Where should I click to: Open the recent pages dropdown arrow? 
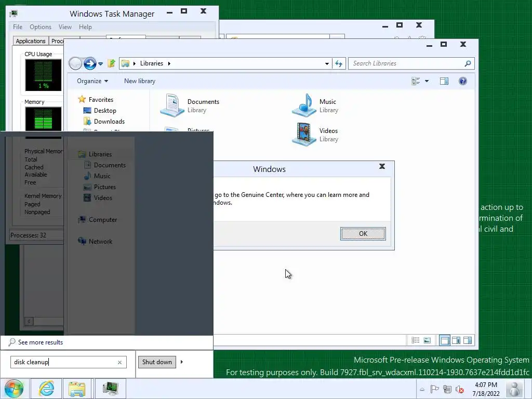[x=100, y=64]
